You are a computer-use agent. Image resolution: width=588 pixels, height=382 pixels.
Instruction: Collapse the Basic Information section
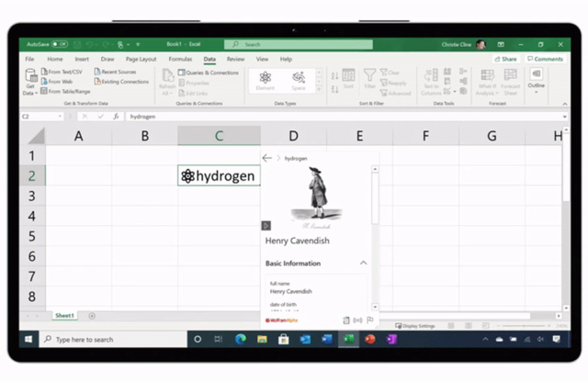coord(363,264)
